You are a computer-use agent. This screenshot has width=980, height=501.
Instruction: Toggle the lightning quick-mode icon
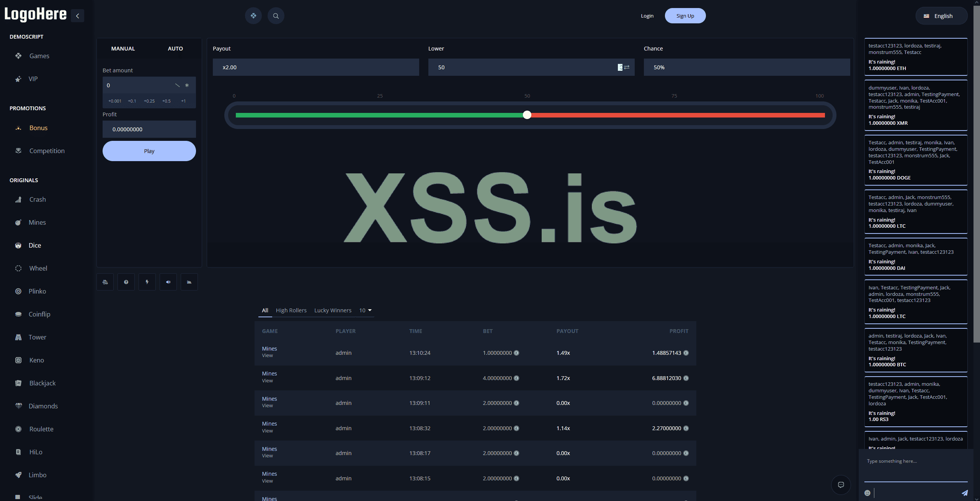(147, 282)
